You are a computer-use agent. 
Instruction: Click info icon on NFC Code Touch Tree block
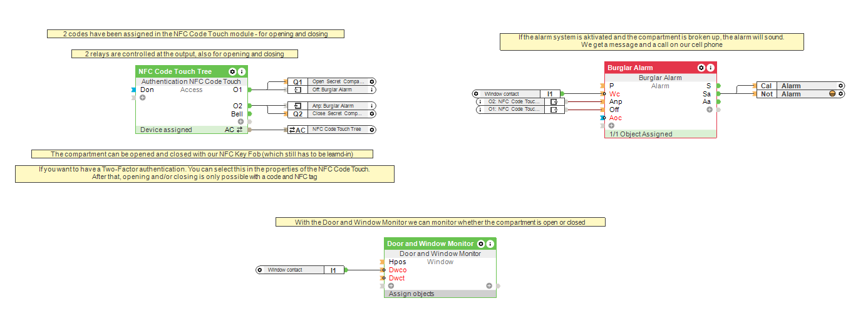[x=242, y=72]
